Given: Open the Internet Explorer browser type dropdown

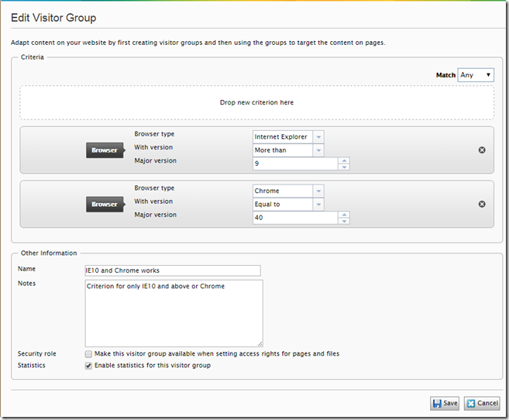Looking at the screenshot, I should click(318, 137).
